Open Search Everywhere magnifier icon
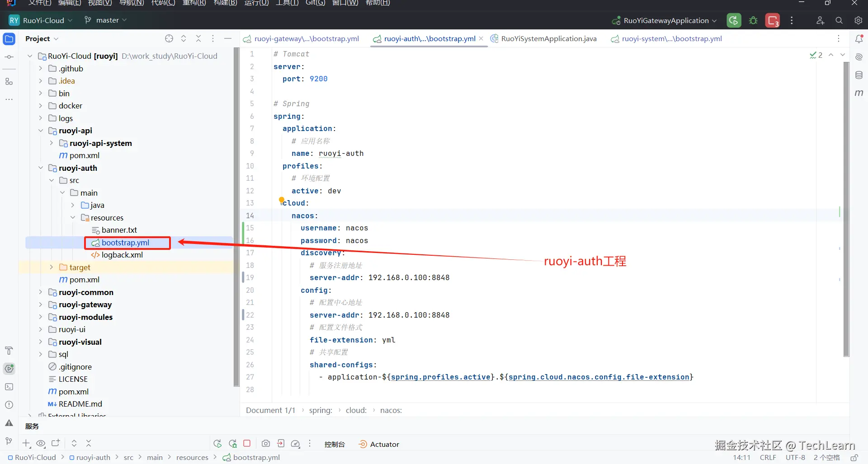 coord(839,20)
